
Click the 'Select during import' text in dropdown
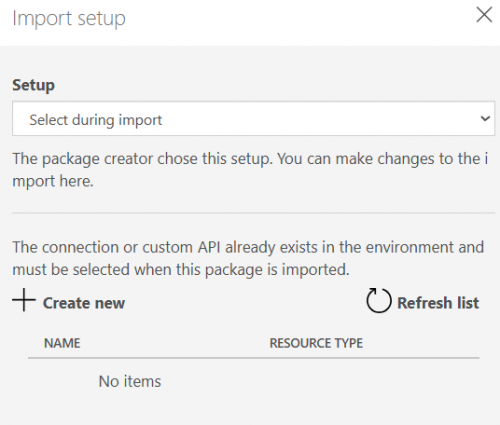click(x=96, y=120)
